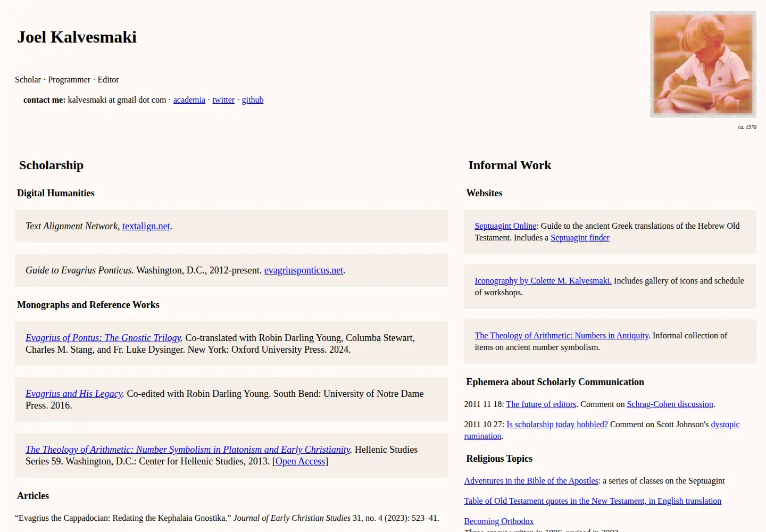766x532 pixels.
Task: Click the 'Guide to Evagrius Ponticus' title text
Action: tap(79, 270)
